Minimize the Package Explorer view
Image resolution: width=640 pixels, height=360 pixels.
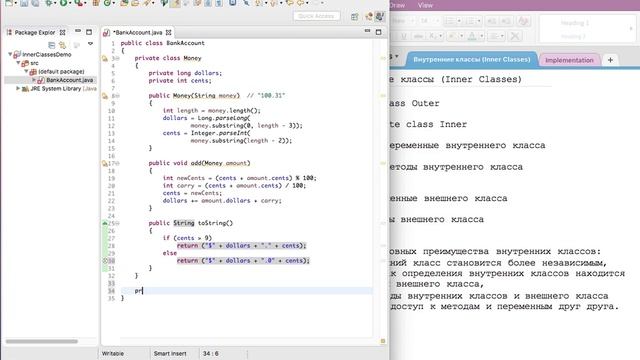click(78, 31)
